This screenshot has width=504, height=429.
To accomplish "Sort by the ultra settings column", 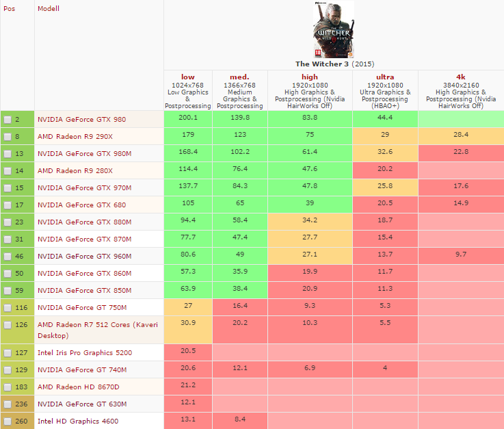I will point(385,77).
